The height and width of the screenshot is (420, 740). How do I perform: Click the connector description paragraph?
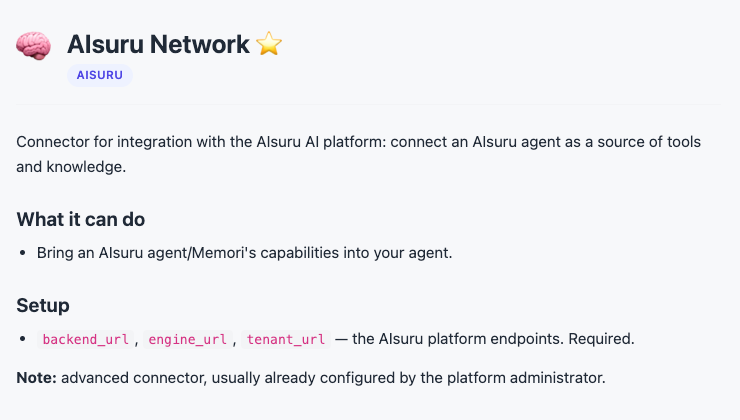click(359, 154)
